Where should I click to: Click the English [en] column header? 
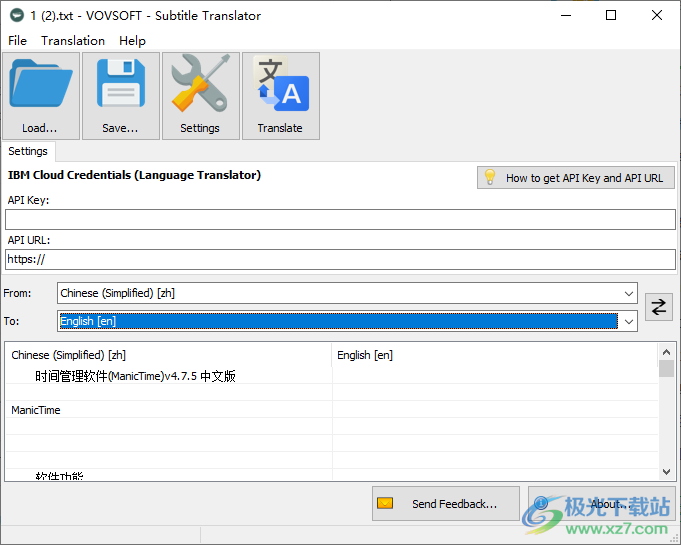495,355
